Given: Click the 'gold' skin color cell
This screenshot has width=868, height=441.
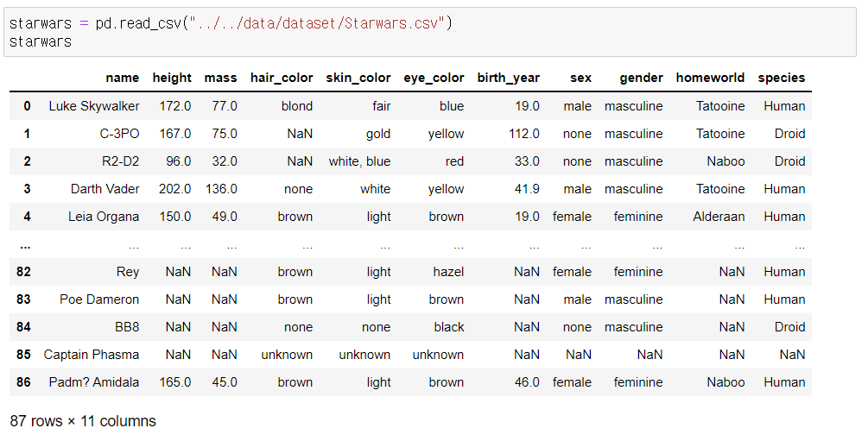Looking at the screenshot, I should point(378,134).
